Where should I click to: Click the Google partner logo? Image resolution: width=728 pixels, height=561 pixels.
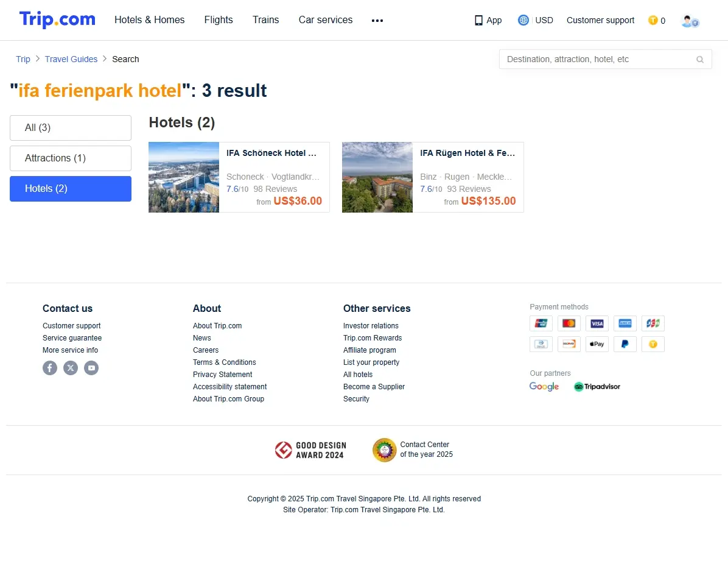tap(544, 387)
